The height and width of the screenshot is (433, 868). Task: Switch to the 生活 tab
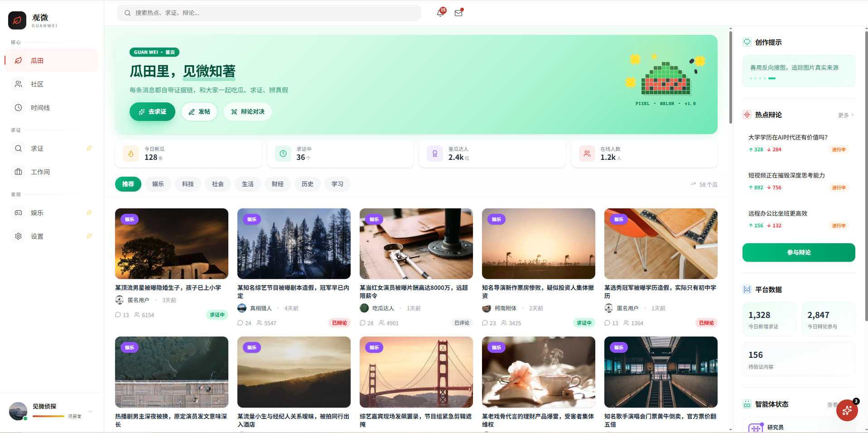pos(248,184)
